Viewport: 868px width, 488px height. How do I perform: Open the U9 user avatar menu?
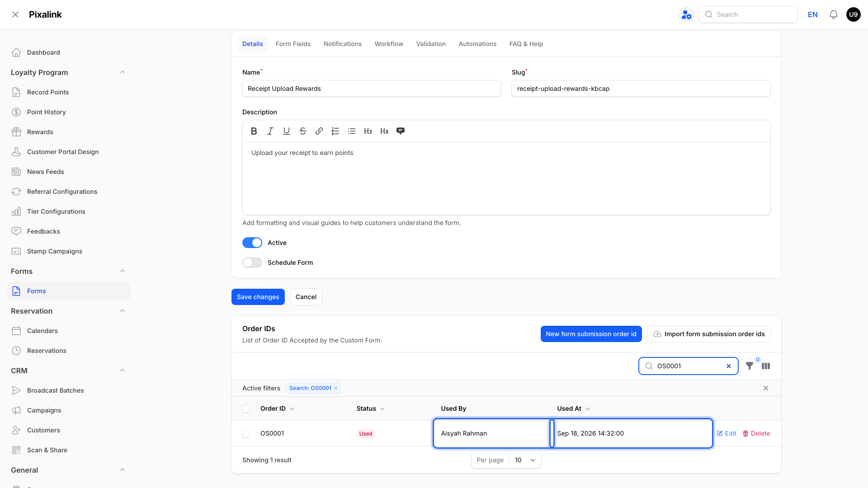click(x=853, y=14)
